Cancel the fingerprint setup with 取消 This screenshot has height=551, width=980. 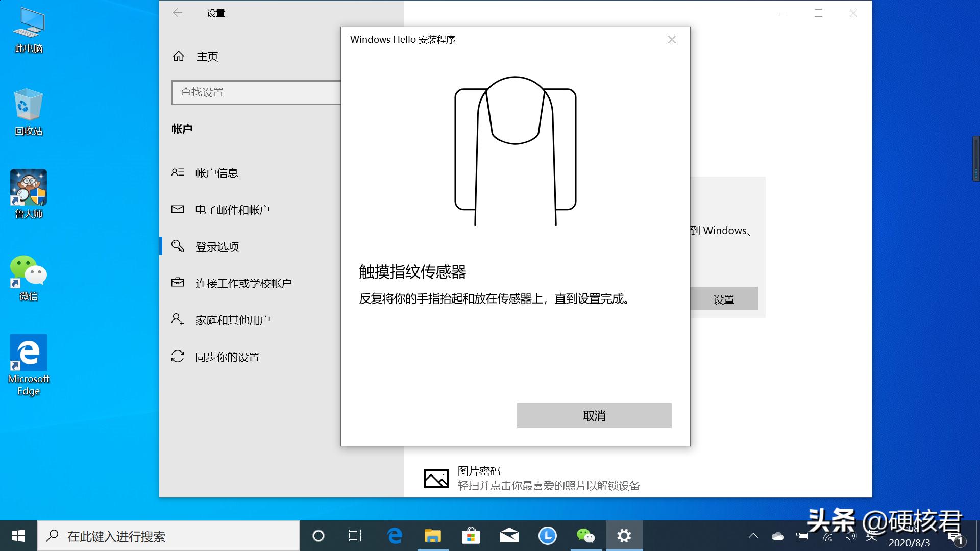[x=594, y=415]
